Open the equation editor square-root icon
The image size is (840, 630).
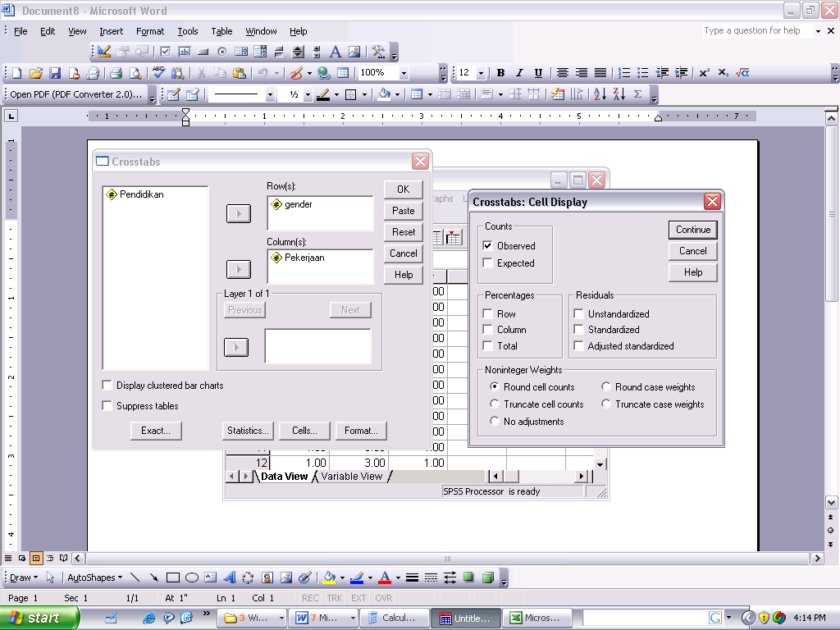click(x=742, y=73)
